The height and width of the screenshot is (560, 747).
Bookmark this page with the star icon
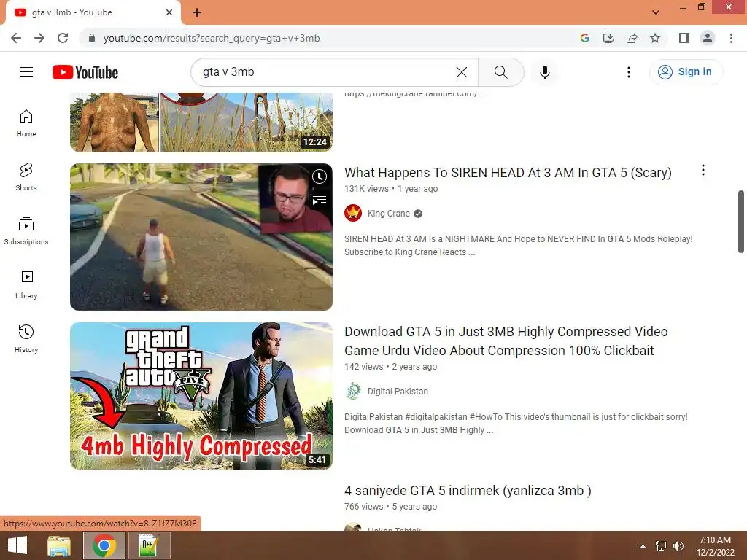pyautogui.click(x=655, y=38)
